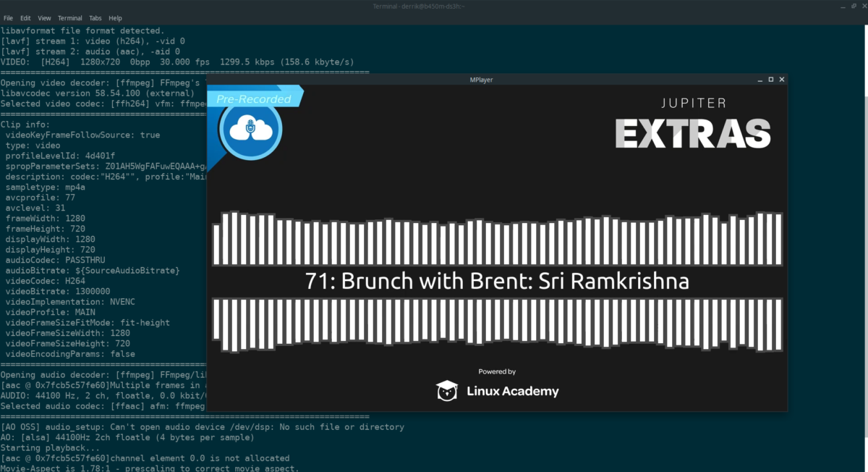Open the Terminal menu
868x472 pixels.
[x=69, y=17]
